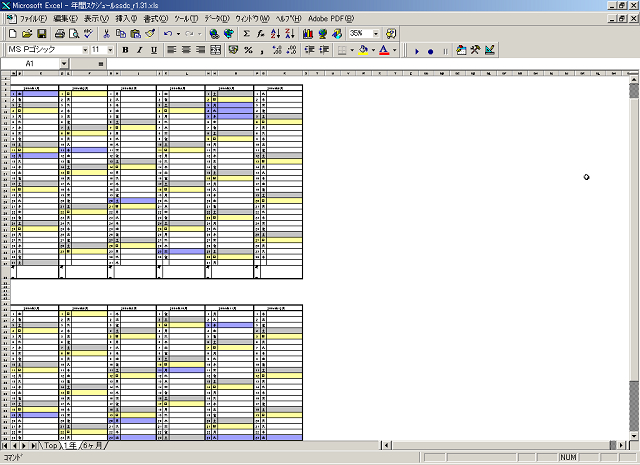
Task: Undo the last action
Action: pos(167,34)
